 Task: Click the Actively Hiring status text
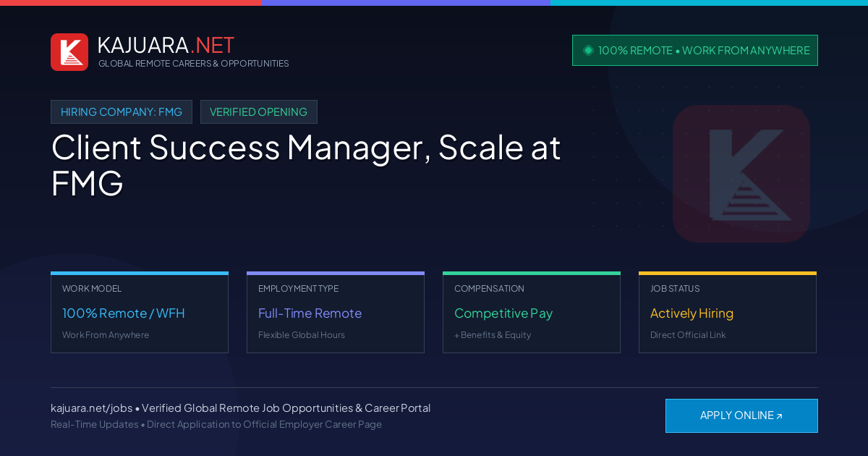(x=692, y=313)
